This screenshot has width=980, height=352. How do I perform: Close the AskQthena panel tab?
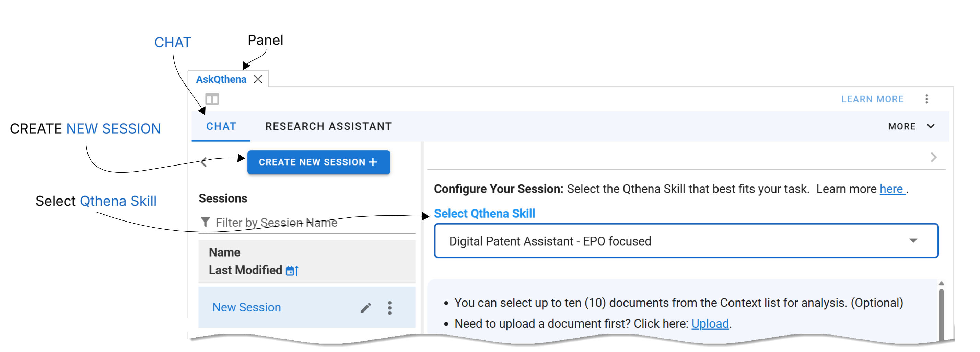tap(258, 79)
